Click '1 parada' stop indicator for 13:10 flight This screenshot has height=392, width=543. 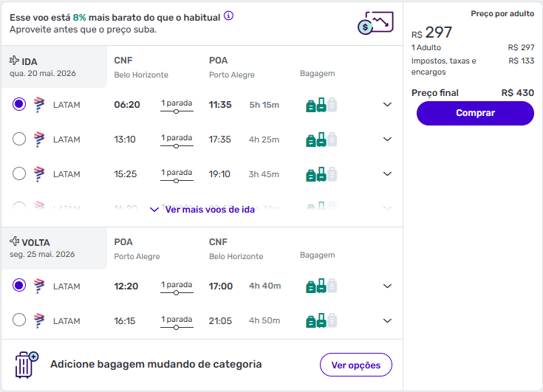[177, 140]
